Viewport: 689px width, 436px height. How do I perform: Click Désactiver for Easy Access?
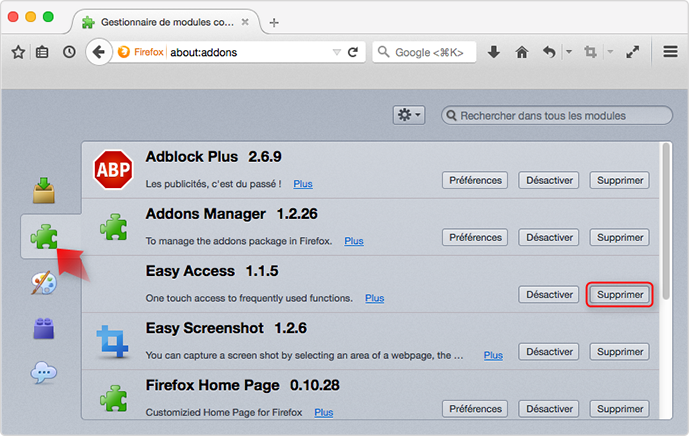pyautogui.click(x=549, y=294)
